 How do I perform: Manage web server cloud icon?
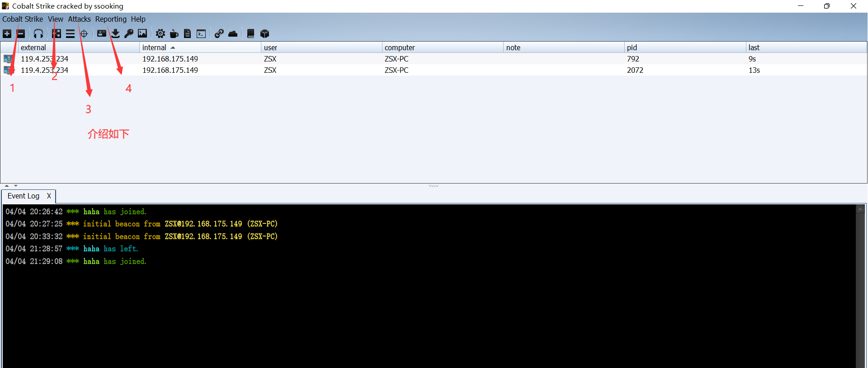[233, 34]
